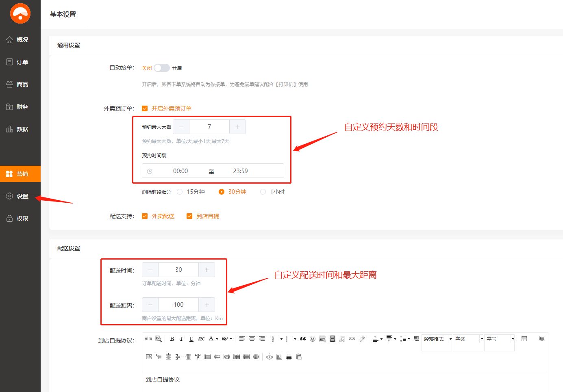563x392 pixels.
Task: Decrease the 配送时间 value
Action: (150, 270)
